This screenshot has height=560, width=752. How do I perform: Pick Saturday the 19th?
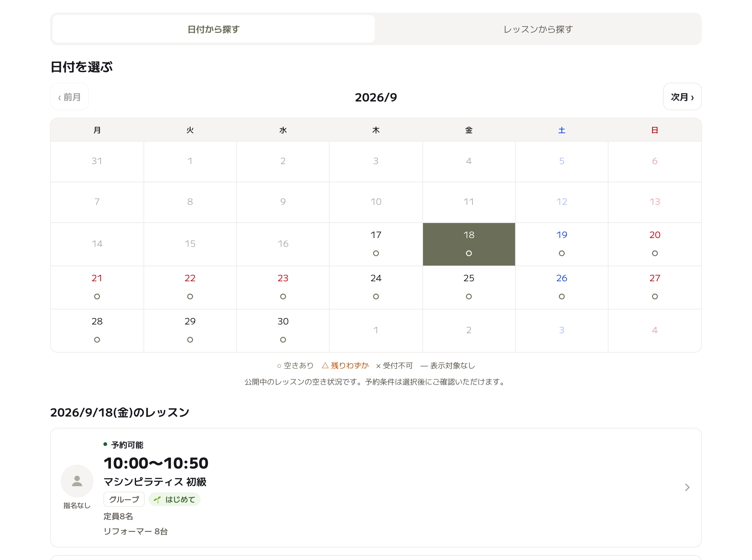(561, 244)
